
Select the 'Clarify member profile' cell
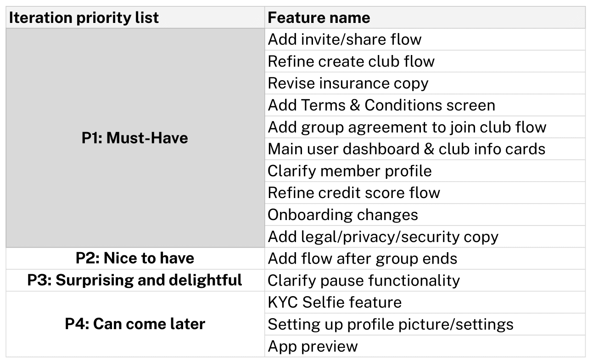425,171
